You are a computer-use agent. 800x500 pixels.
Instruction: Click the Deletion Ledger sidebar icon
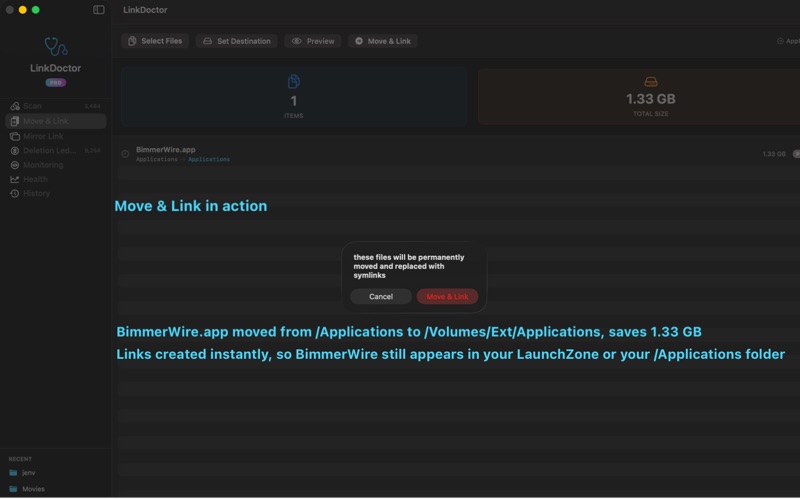pyautogui.click(x=15, y=151)
